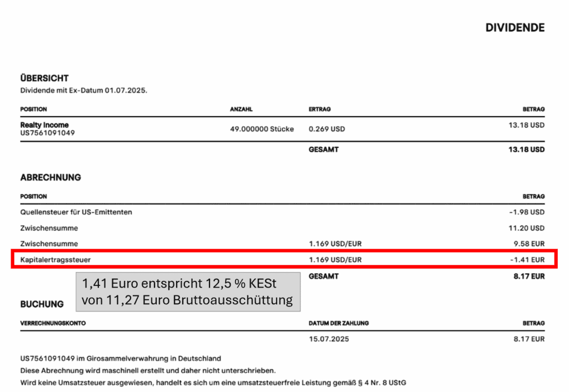Click the bold total '8.17 EUR' under Abrechnung
This screenshot has height=392, width=569.
coord(529,277)
